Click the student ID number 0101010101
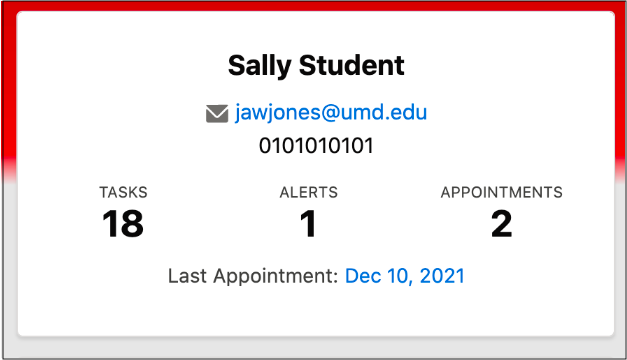The height and width of the screenshot is (360, 627). [316, 146]
